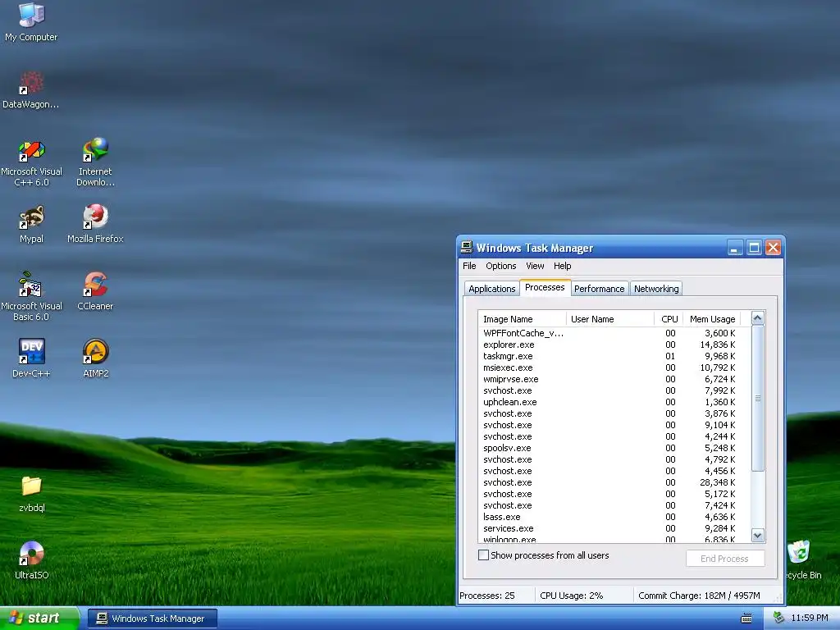Select svchost.exe using 9,104 K
Screen dimensions: 840x630
coord(610,425)
